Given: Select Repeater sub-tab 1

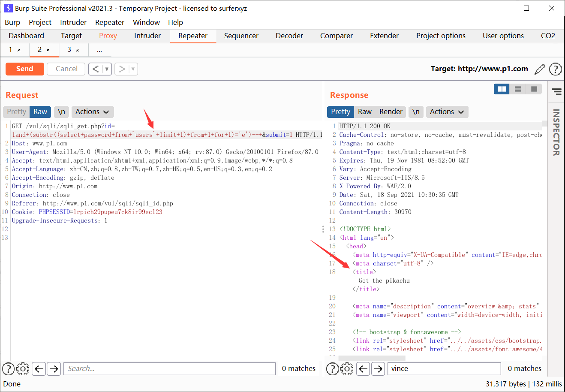Looking at the screenshot, I should pos(11,50).
